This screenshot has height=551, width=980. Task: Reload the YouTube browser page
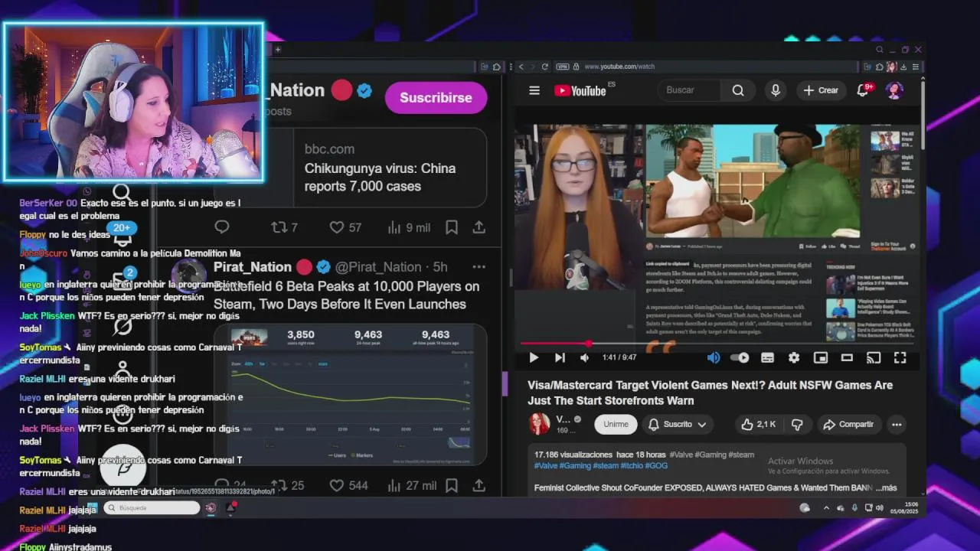coord(544,67)
